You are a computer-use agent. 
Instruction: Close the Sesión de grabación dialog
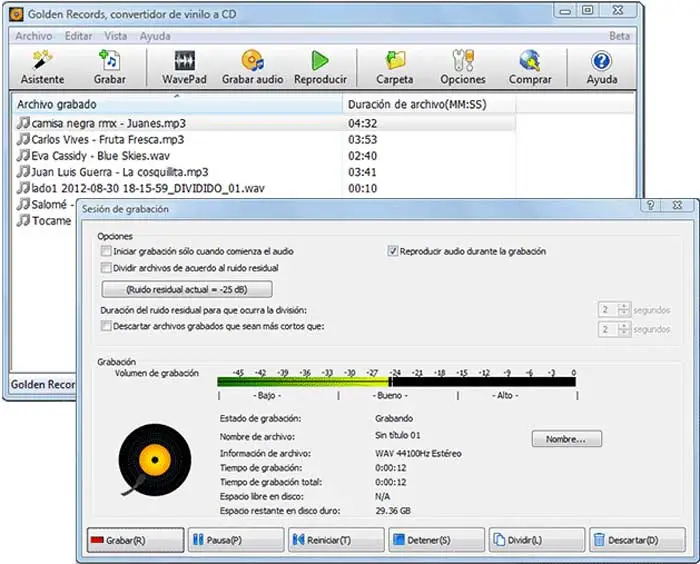[677, 205]
